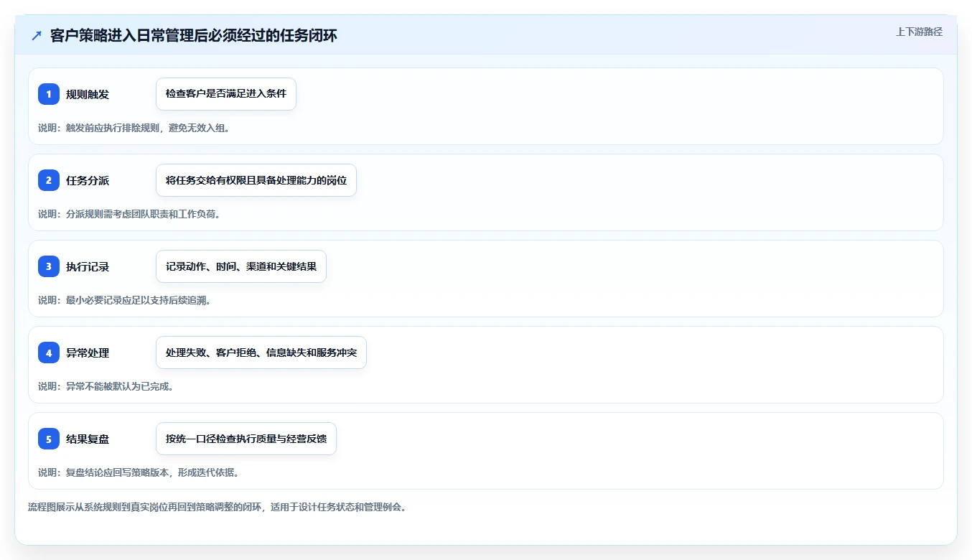This screenshot has height=560, width=972.
Task: Click the 结果复盘 step label
Action: (x=88, y=439)
